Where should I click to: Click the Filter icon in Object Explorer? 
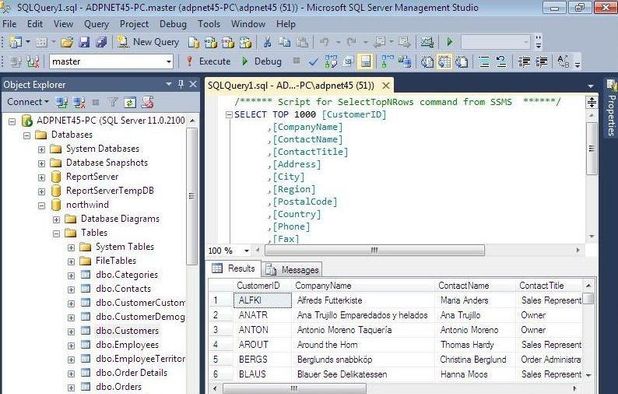point(113,102)
